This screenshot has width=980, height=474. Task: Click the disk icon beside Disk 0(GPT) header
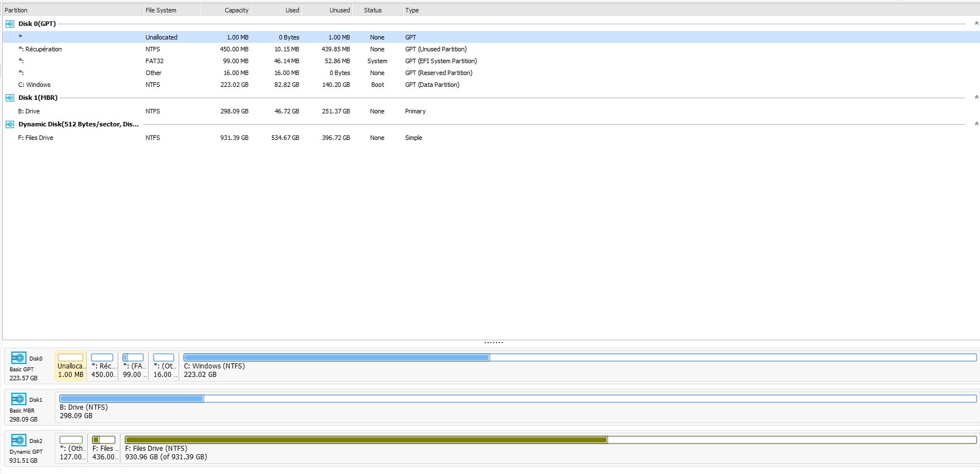(10, 24)
